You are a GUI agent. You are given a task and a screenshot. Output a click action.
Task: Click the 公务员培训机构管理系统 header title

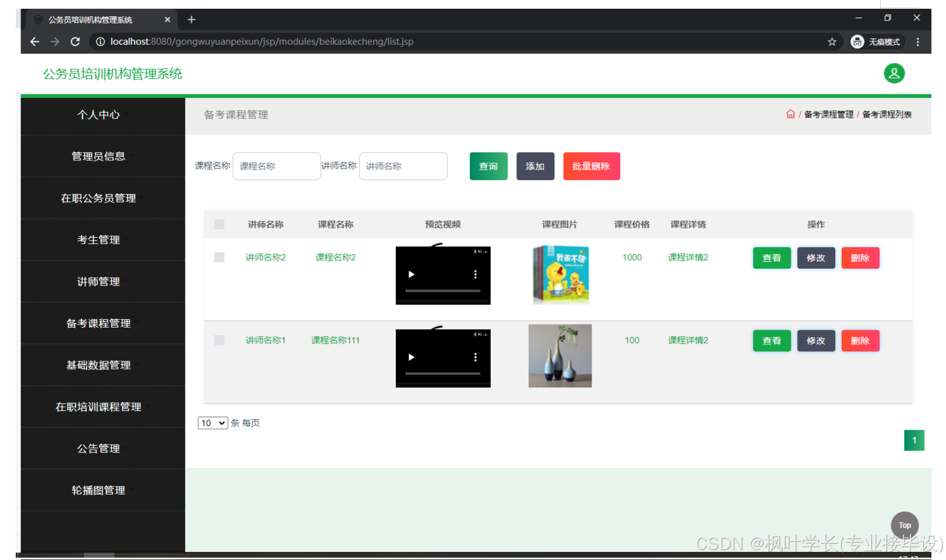point(112,74)
